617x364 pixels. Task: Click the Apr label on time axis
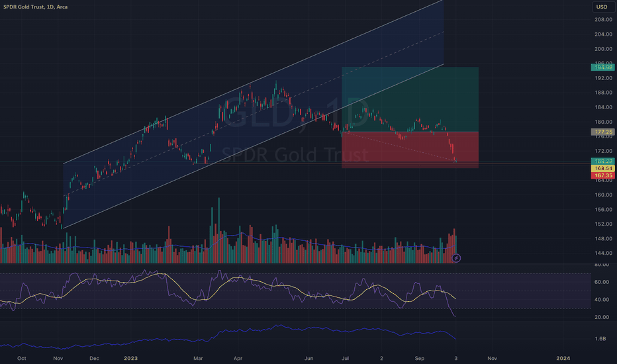point(238,359)
